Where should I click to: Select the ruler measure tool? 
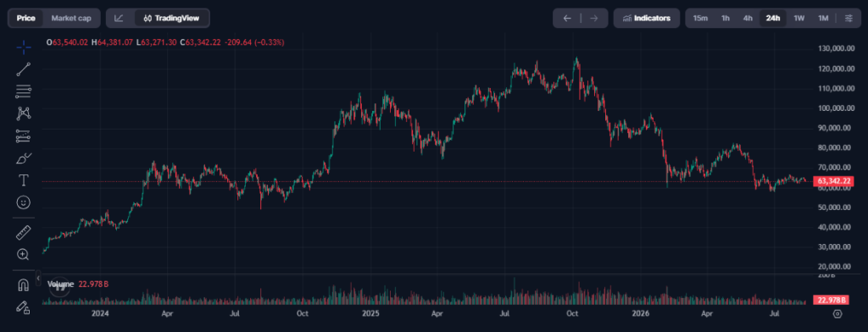23,232
